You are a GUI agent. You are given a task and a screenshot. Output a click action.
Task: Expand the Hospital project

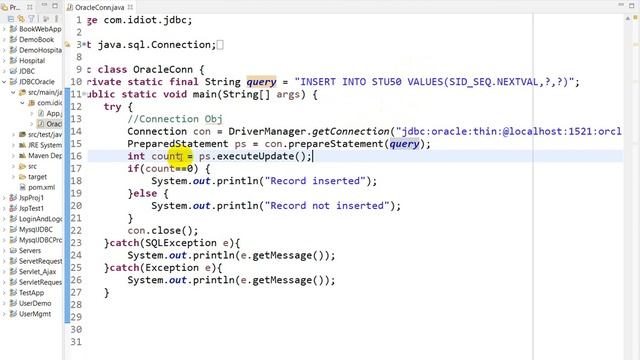point(4,61)
